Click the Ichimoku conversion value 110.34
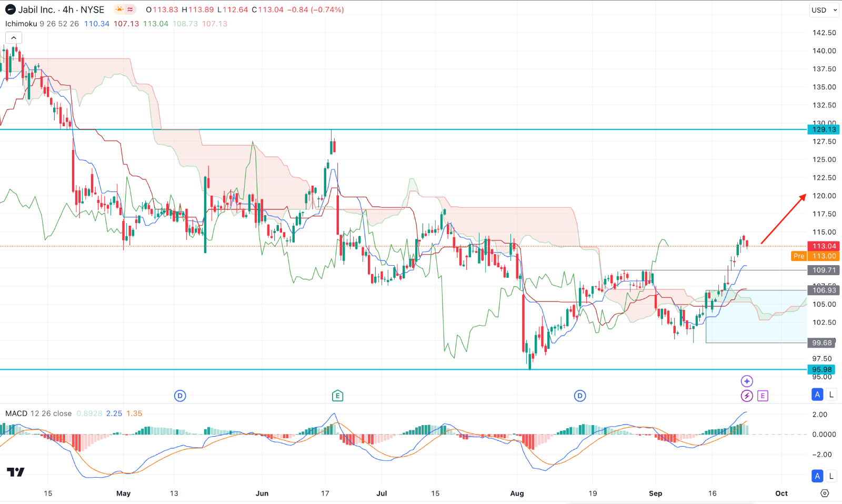 pyautogui.click(x=97, y=24)
